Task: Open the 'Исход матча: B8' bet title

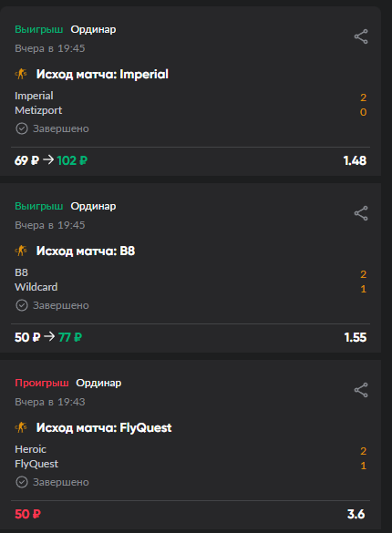Action: (86, 251)
